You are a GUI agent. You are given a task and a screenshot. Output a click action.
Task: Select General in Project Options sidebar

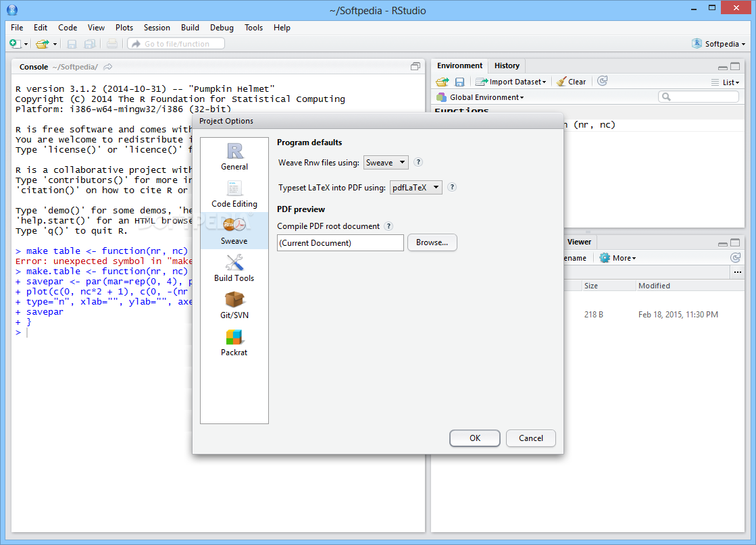234,157
